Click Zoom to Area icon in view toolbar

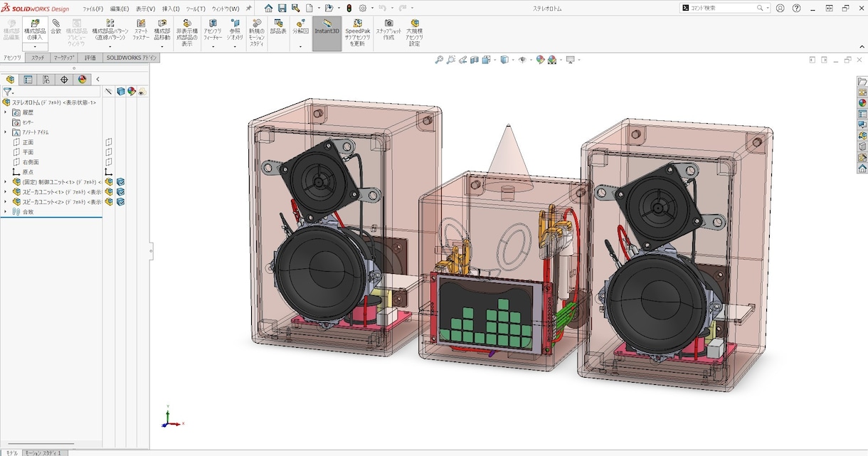pos(451,60)
